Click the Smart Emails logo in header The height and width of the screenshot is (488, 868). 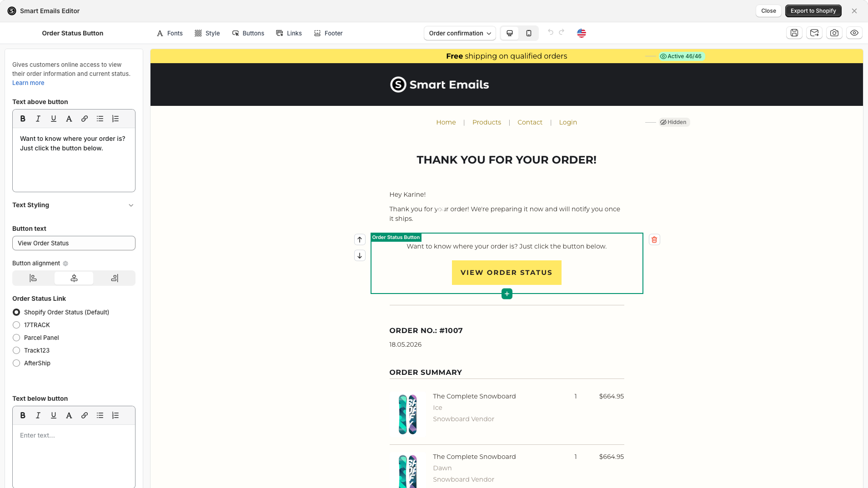coord(440,85)
